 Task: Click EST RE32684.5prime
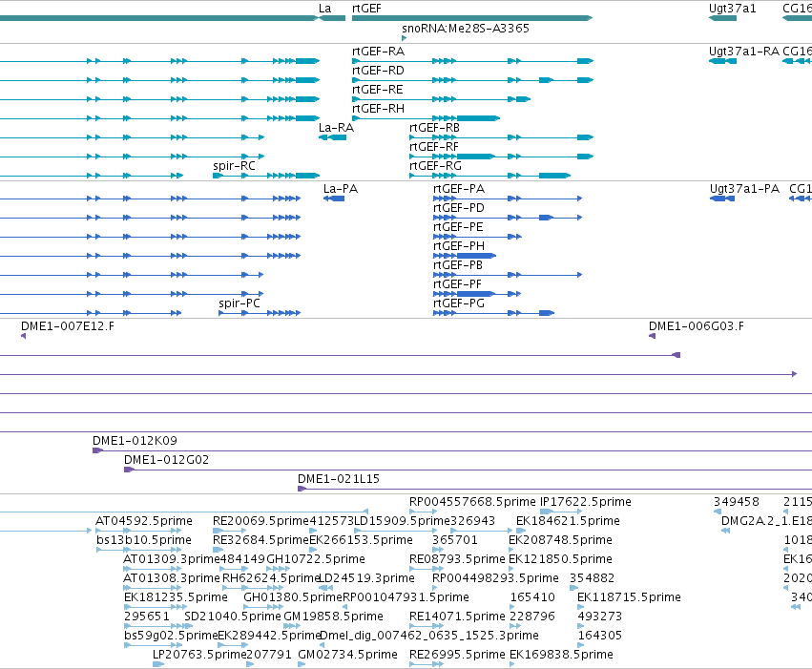[261, 540]
